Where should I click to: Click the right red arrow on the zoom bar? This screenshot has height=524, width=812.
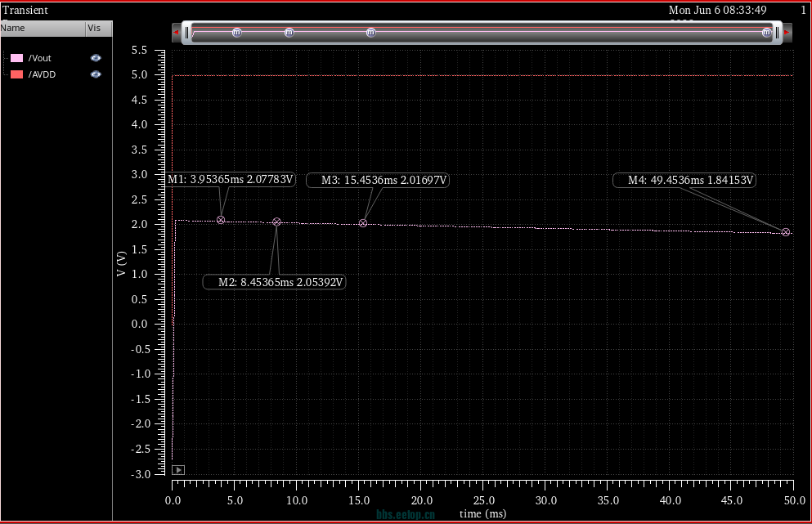(787, 32)
